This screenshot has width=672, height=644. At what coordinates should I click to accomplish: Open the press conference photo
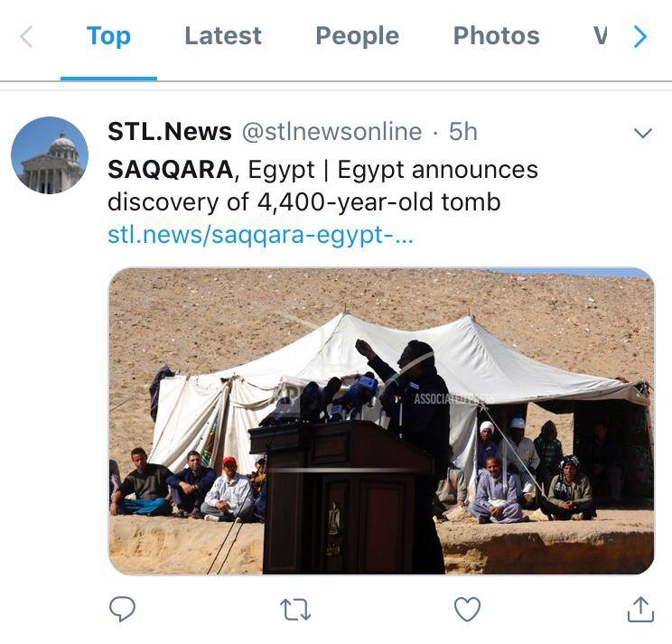coord(381,421)
